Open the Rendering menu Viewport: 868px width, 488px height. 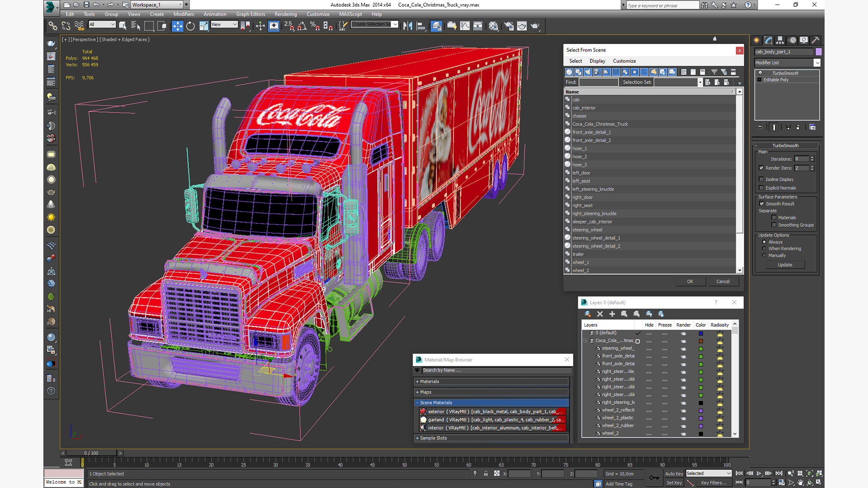pyautogui.click(x=286, y=14)
